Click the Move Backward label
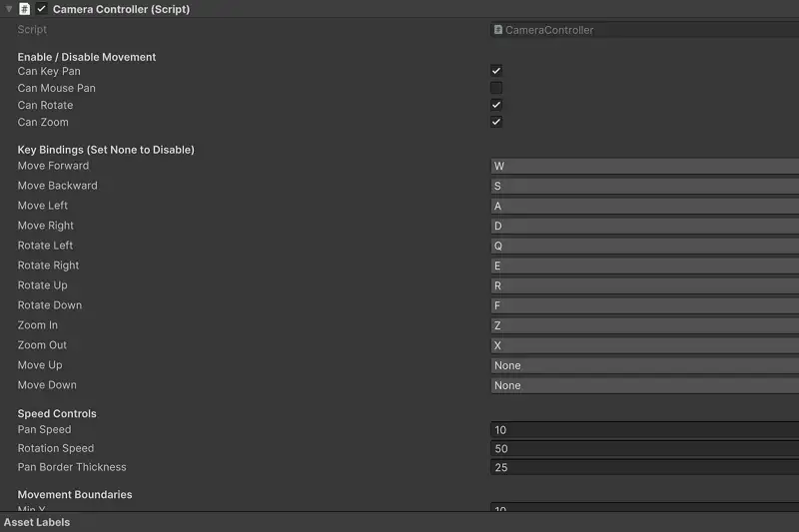This screenshot has width=799, height=532. pos(57,186)
